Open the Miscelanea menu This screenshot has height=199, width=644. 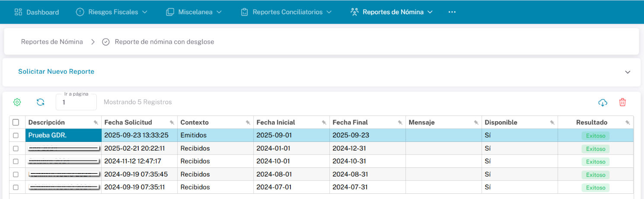[x=194, y=12]
